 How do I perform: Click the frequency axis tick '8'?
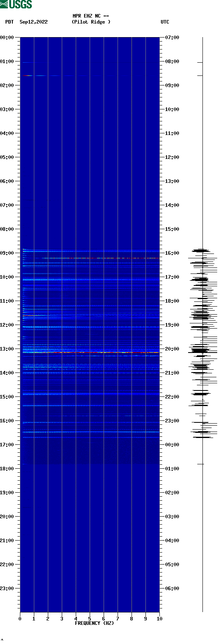(x=132, y=619)
